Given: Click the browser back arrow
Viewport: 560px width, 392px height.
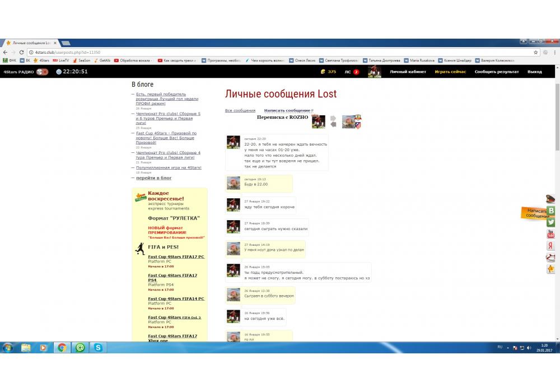Looking at the screenshot, I should [x=6, y=52].
